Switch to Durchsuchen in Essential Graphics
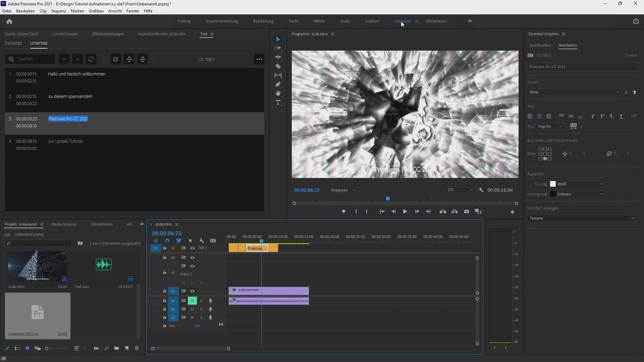 click(540, 45)
